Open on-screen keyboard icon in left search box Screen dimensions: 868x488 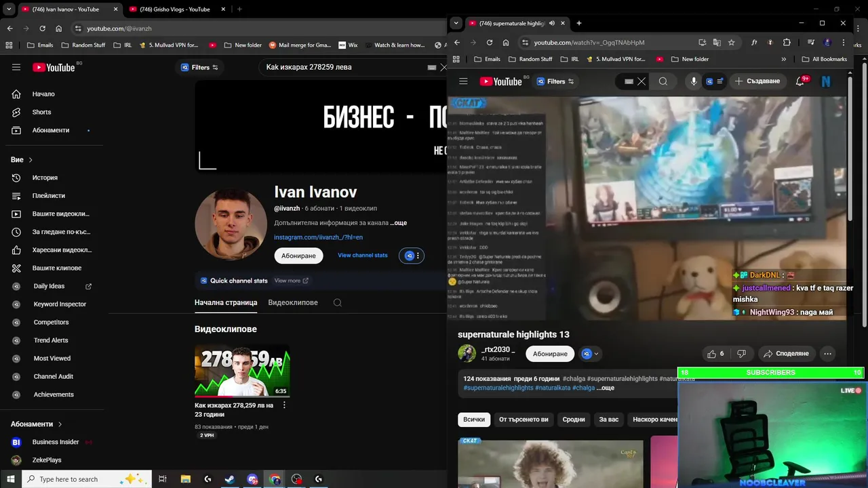(432, 67)
